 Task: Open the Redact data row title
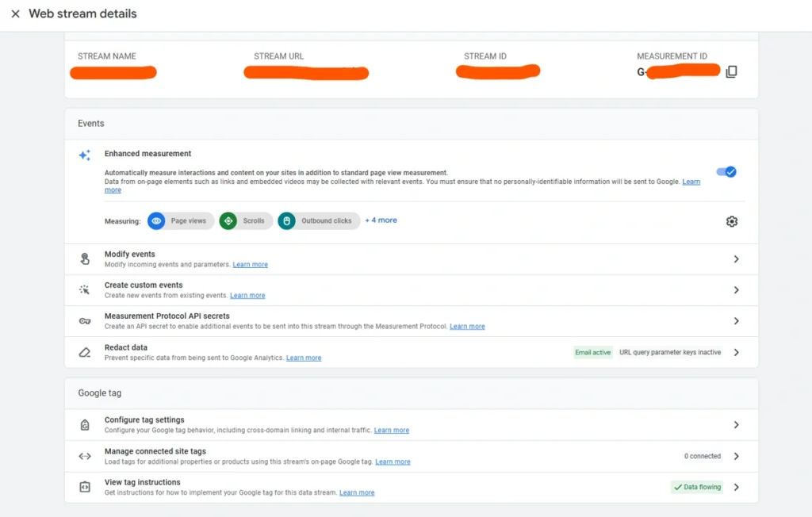click(126, 347)
